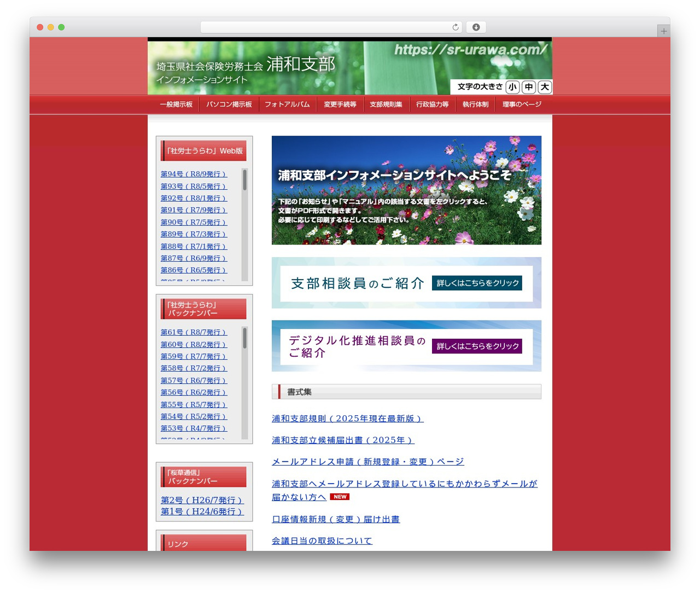Image resolution: width=700 pixels, height=593 pixels.
Task: Open 第86号（R6/5発行）link
Action: tap(194, 270)
